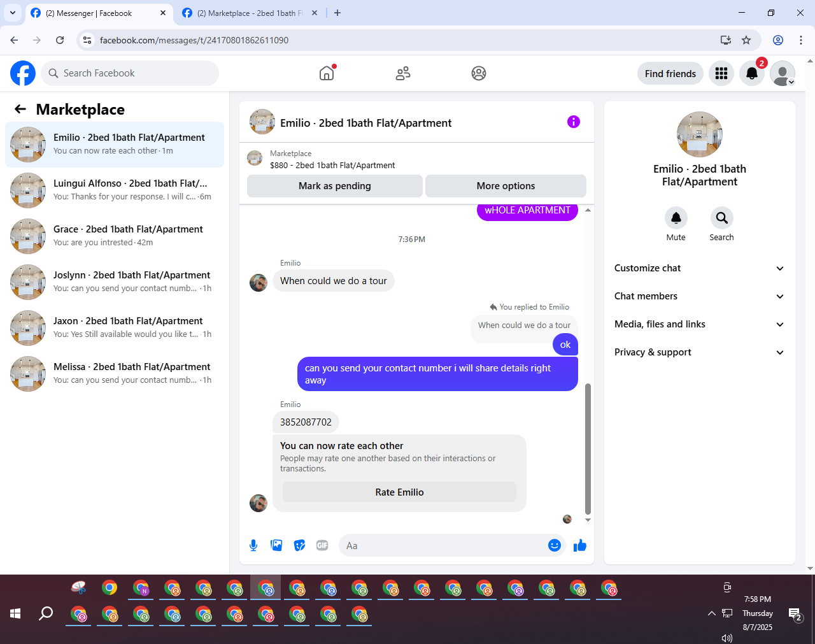The width and height of the screenshot is (815, 644).
Task: Reload the page in Chrome
Action: click(60, 40)
